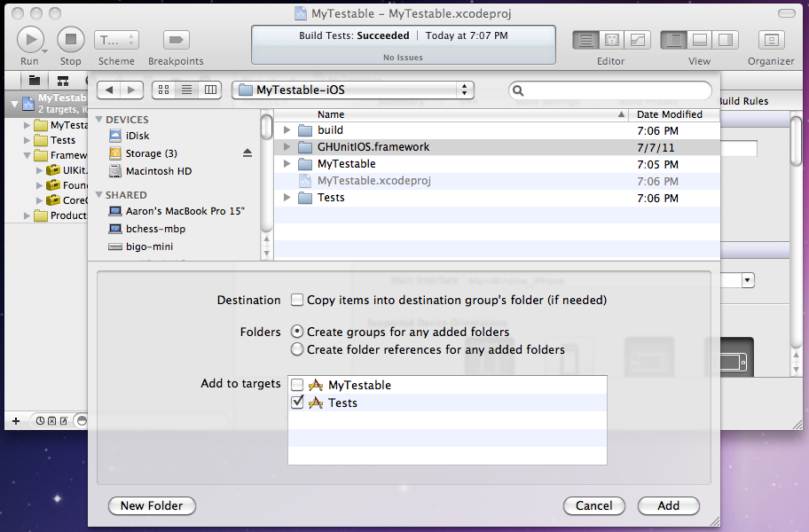Switch to the Build Rules tab
Viewport: 809px width, 532px height.
743,101
